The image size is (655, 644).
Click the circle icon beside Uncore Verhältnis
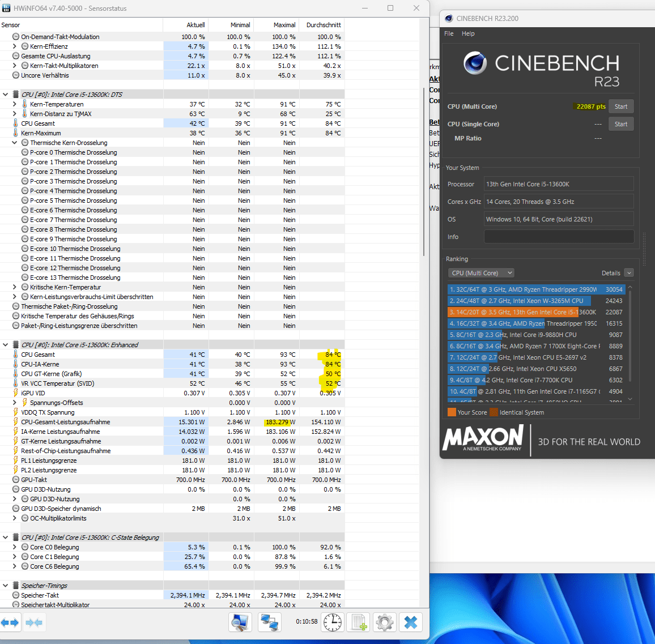pyautogui.click(x=16, y=75)
